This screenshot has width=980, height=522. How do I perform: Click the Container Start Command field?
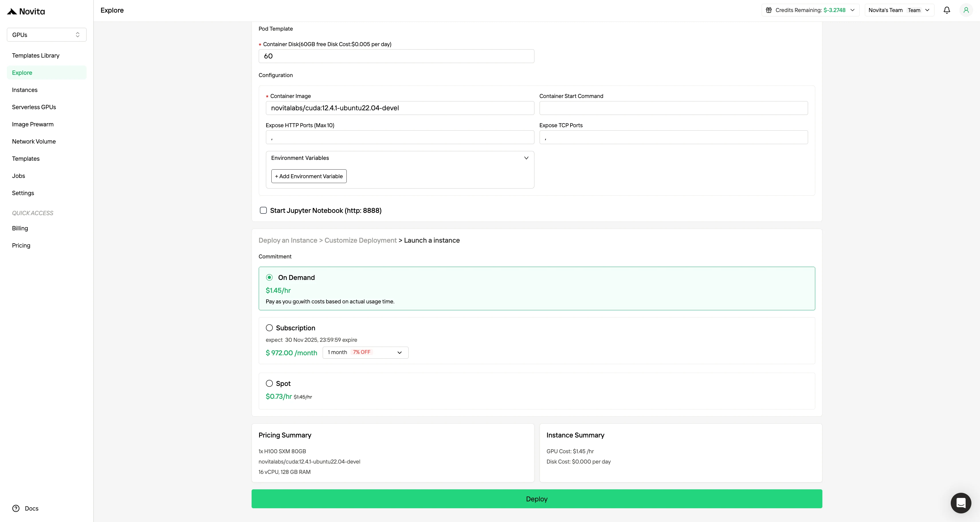tap(673, 108)
